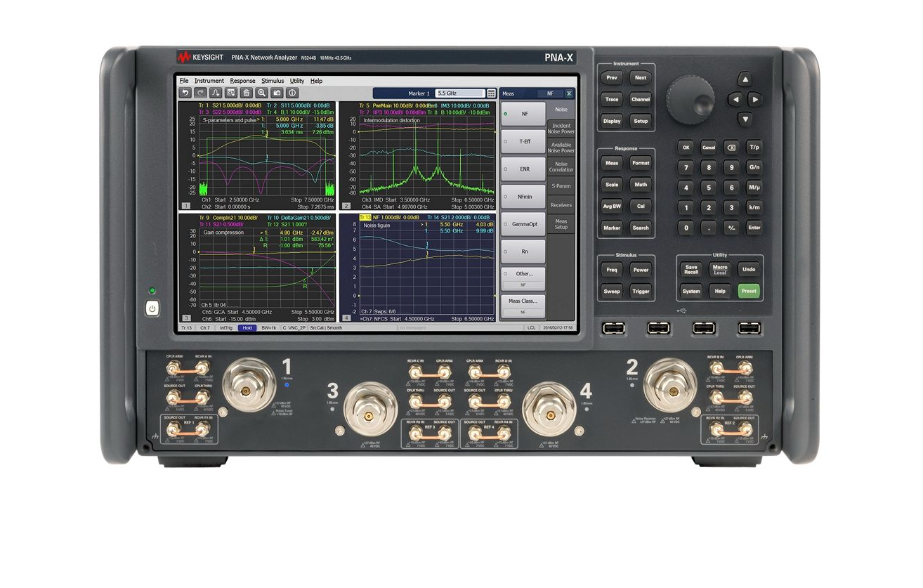
Task: Click the Hold indicator in the status bar
Action: point(247,328)
